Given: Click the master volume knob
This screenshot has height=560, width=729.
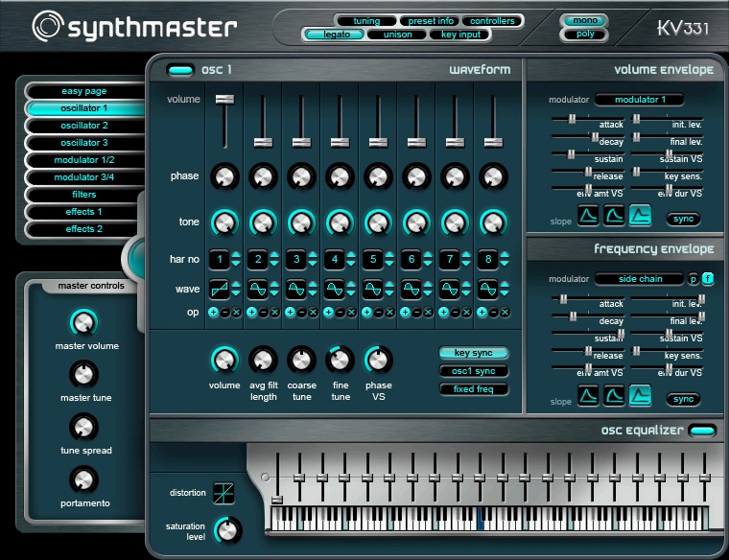Looking at the screenshot, I should point(83,322).
